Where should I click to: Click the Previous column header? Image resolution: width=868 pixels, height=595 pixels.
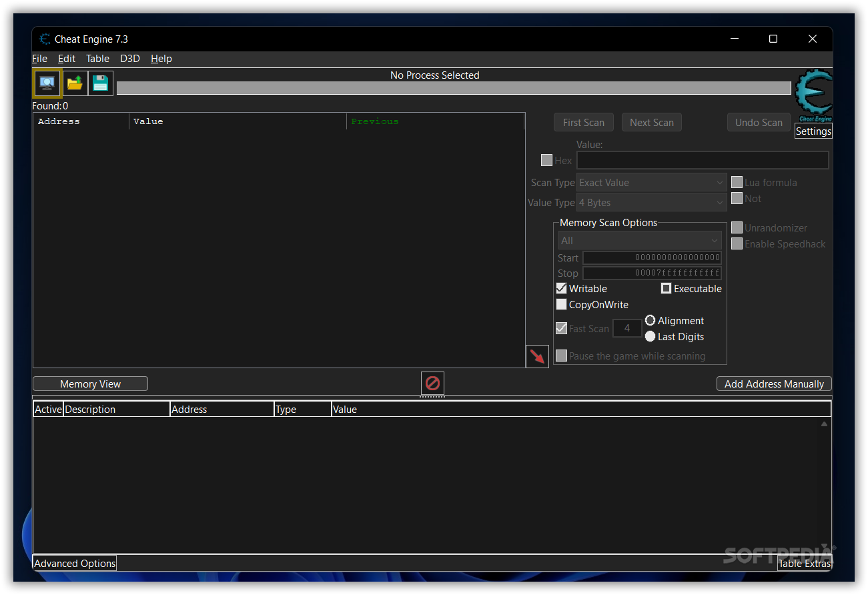pos(435,121)
